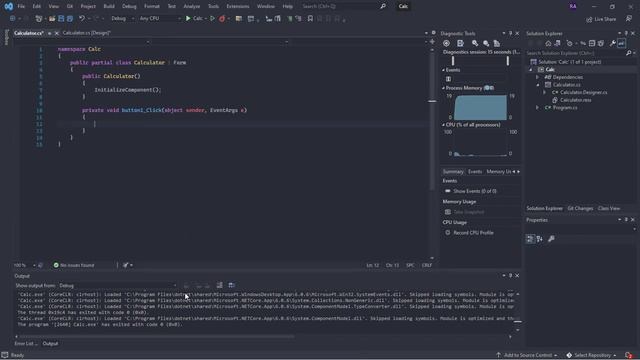The image size is (640, 360).
Task: Click Start Without Debugging outline play icon
Action: [x=212, y=18]
